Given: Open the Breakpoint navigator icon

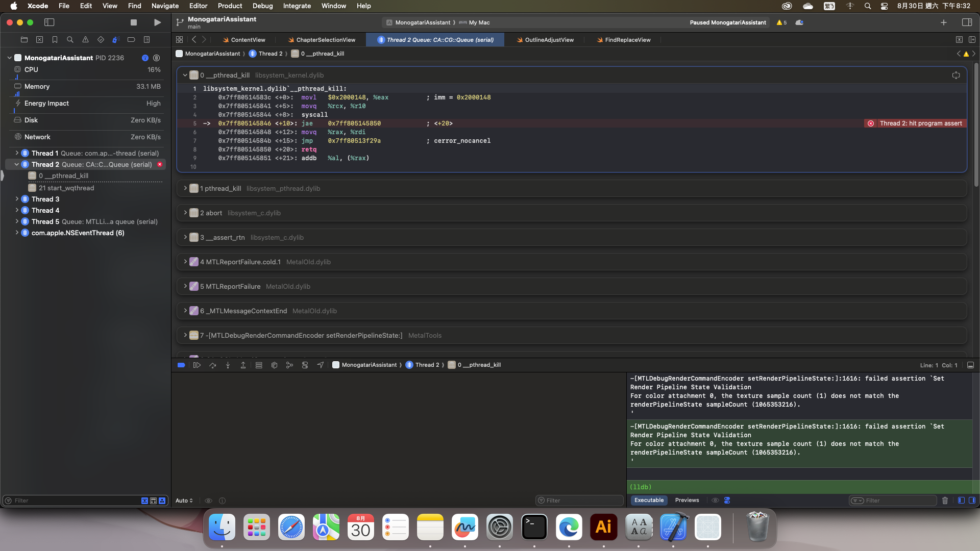Looking at the screenshot, I should coord(131,39).
